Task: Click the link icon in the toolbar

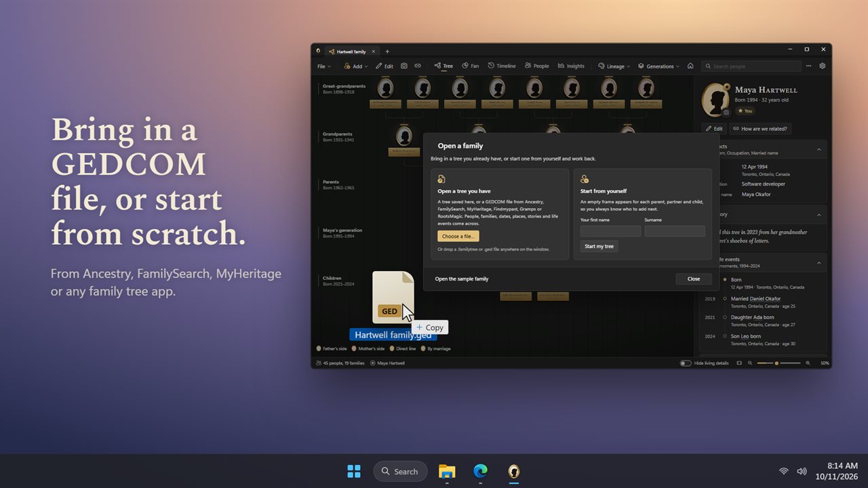Action: pyautogui.click(x=418, y=66)
